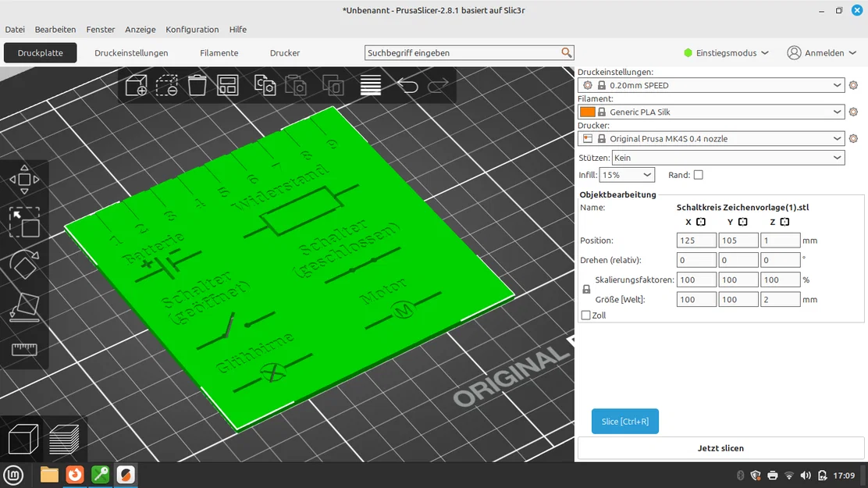Screen dimensions: 868x488
Task: Enable the Rand checkbox
Action: point(699,175)
